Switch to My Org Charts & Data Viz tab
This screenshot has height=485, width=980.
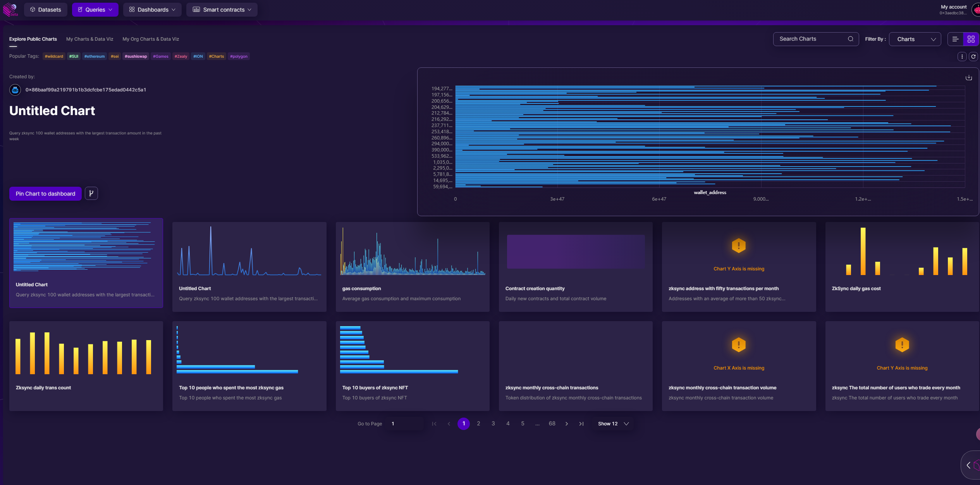point(150,39)
